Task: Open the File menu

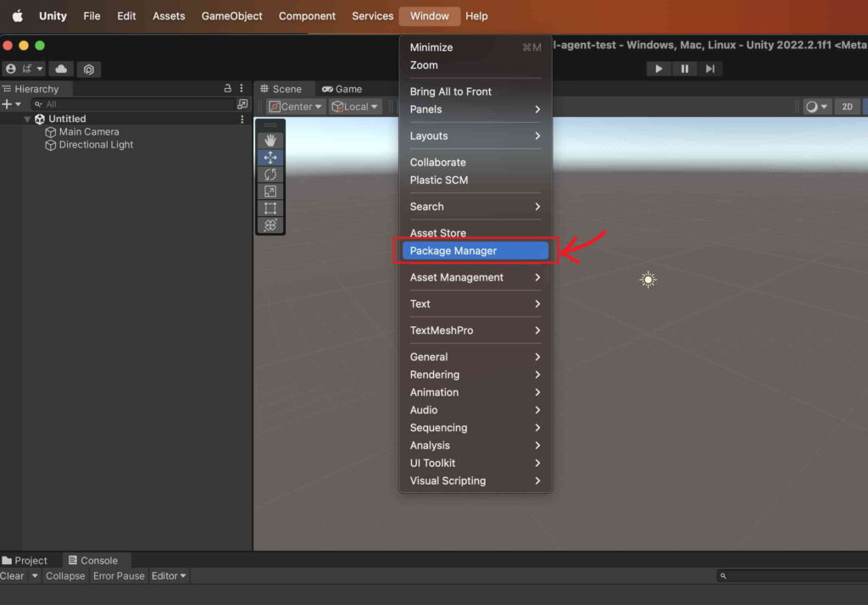Action: point(92,16)
